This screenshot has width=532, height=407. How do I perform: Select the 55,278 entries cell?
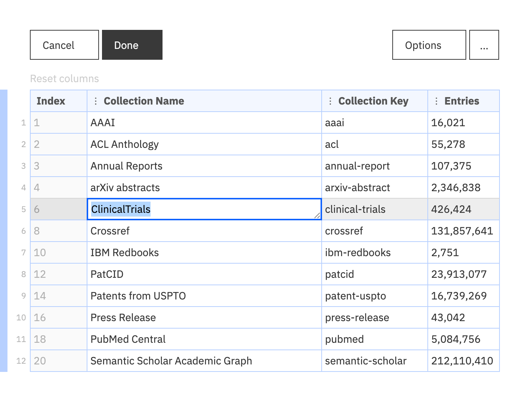click(x=464, y=144)
